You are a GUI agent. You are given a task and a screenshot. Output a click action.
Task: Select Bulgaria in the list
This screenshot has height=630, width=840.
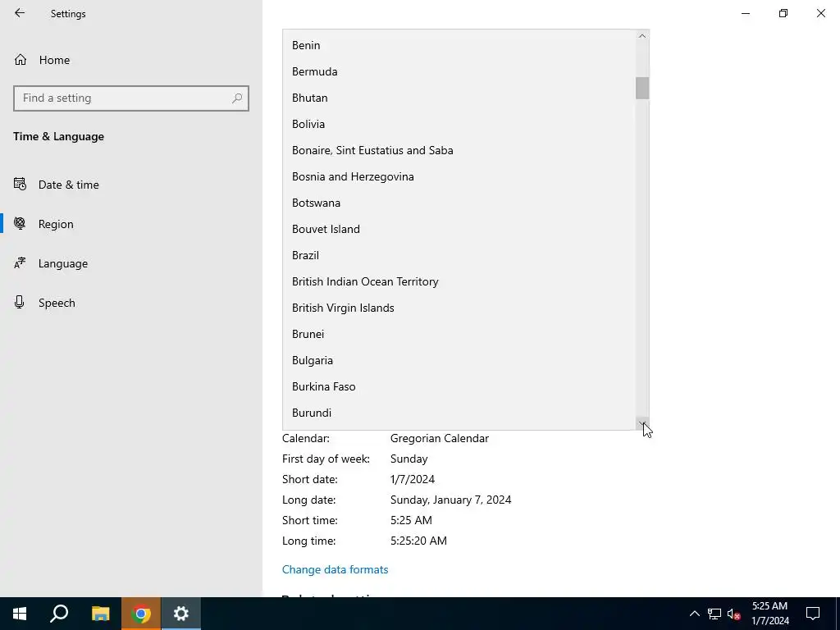click(x=459, y=361)
